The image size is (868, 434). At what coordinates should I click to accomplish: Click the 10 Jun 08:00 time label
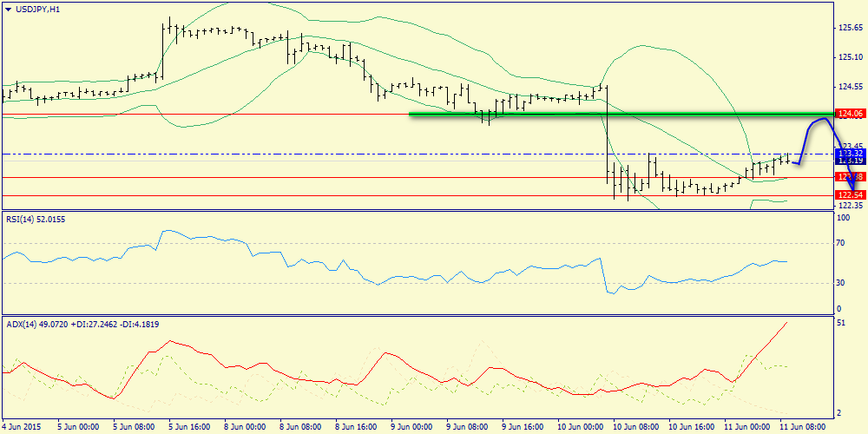pos(635,427)
